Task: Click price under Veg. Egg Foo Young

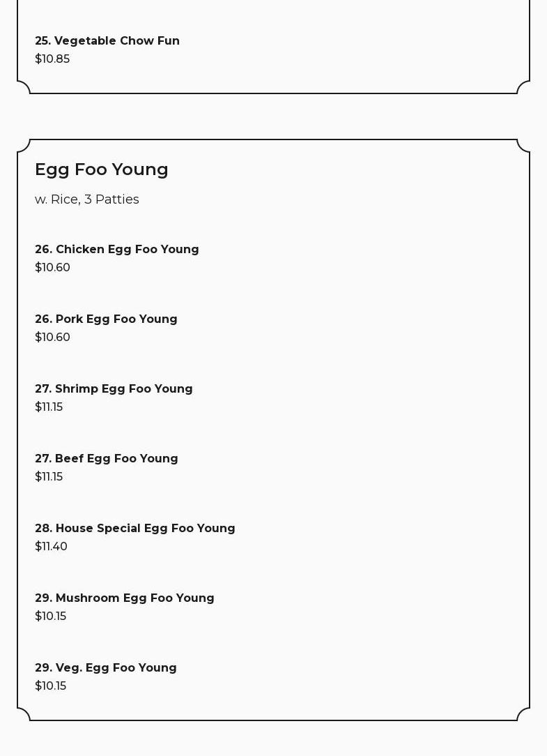Action: pyautogui.click(x=50, y=686)
